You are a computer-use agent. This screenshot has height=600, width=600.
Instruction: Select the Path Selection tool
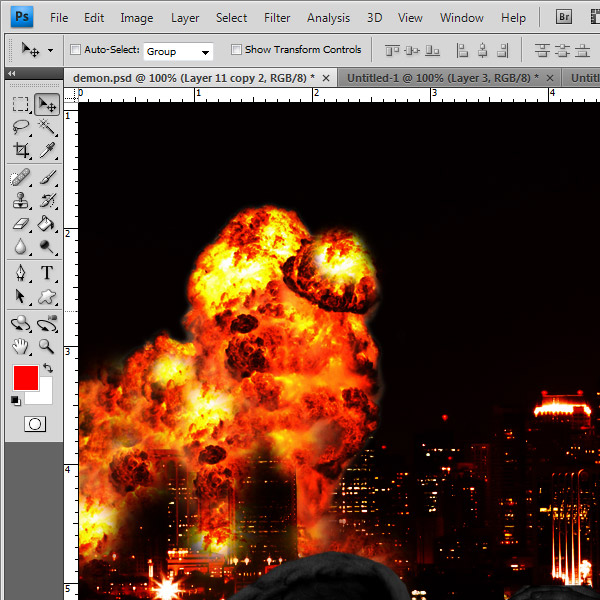tap(20, 297)
